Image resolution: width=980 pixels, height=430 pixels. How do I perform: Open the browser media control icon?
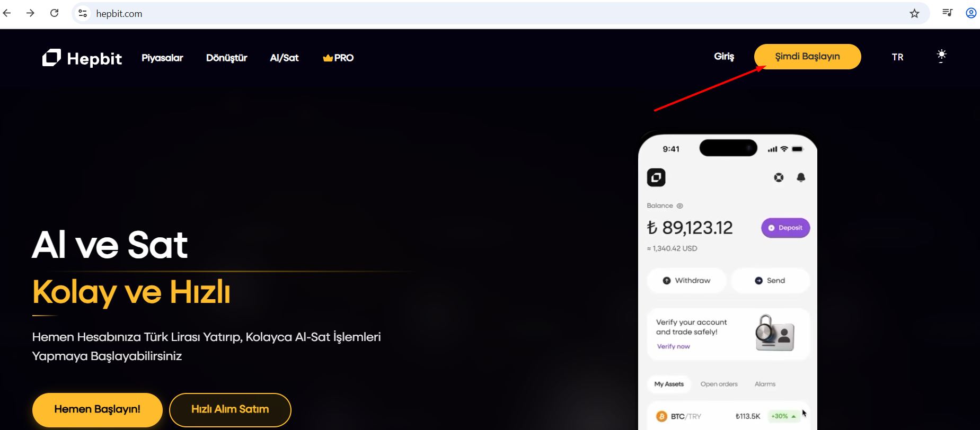[x=947, y=13]
